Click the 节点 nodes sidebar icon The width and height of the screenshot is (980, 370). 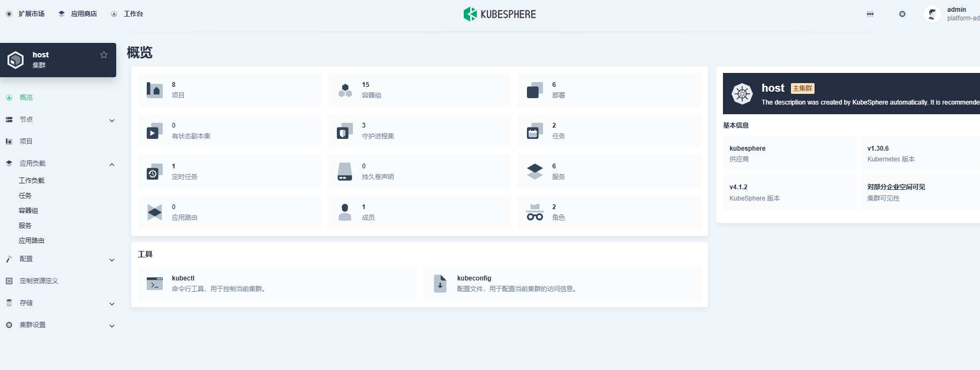point(9,120)
